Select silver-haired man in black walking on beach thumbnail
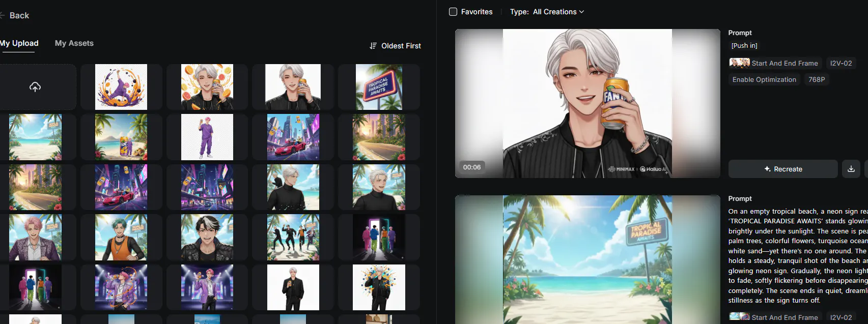Screen dimensions: 868x324 (293, 187)
